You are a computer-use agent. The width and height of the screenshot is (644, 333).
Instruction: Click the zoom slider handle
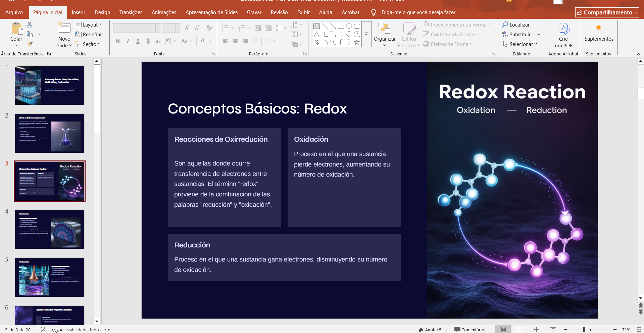point(584,330)
